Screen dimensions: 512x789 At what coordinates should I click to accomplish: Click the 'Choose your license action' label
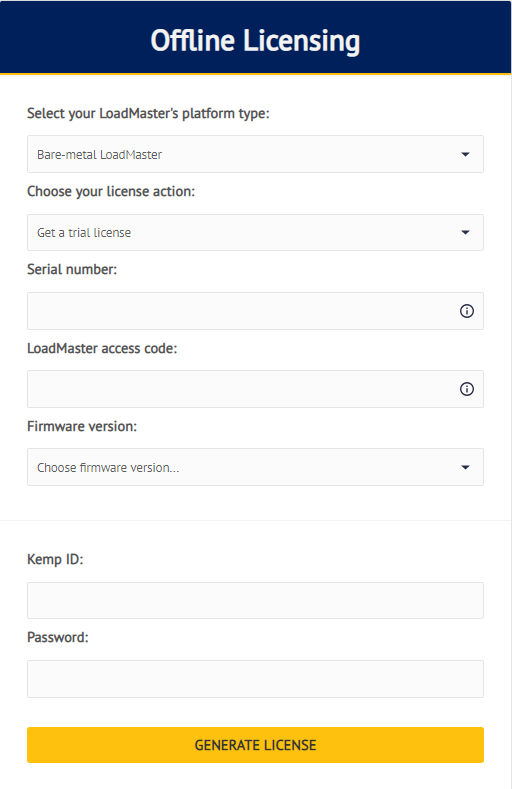pos(111,192)
